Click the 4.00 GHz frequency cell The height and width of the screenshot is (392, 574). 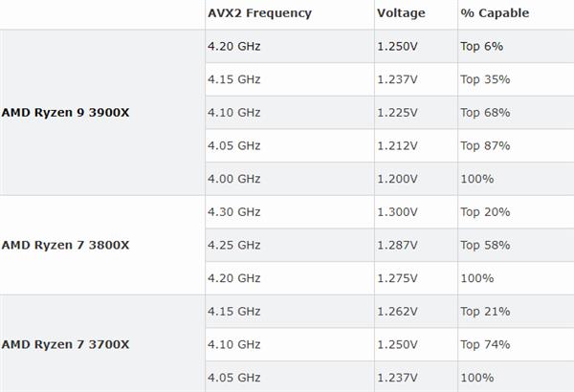coord(233,179)
